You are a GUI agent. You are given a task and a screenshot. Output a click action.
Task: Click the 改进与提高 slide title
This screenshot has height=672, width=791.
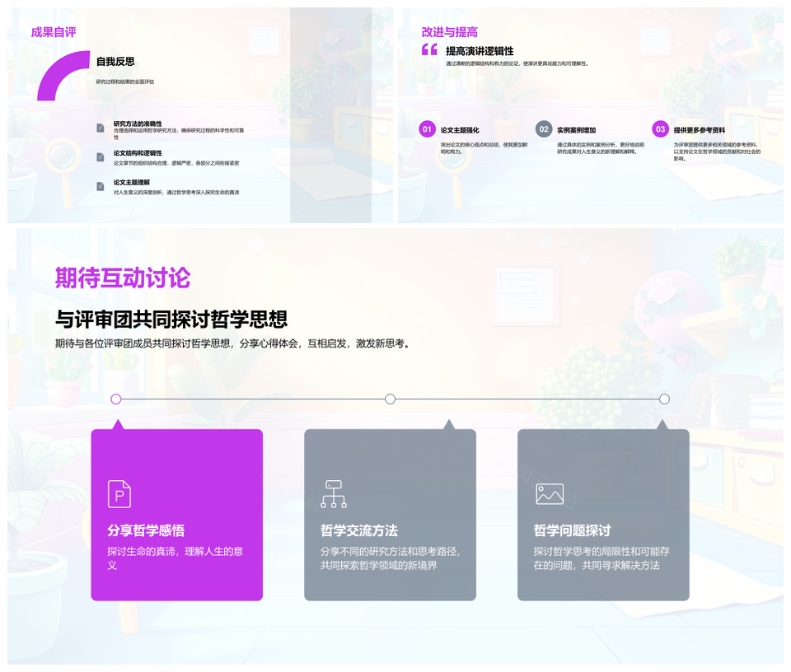(449, 32)
